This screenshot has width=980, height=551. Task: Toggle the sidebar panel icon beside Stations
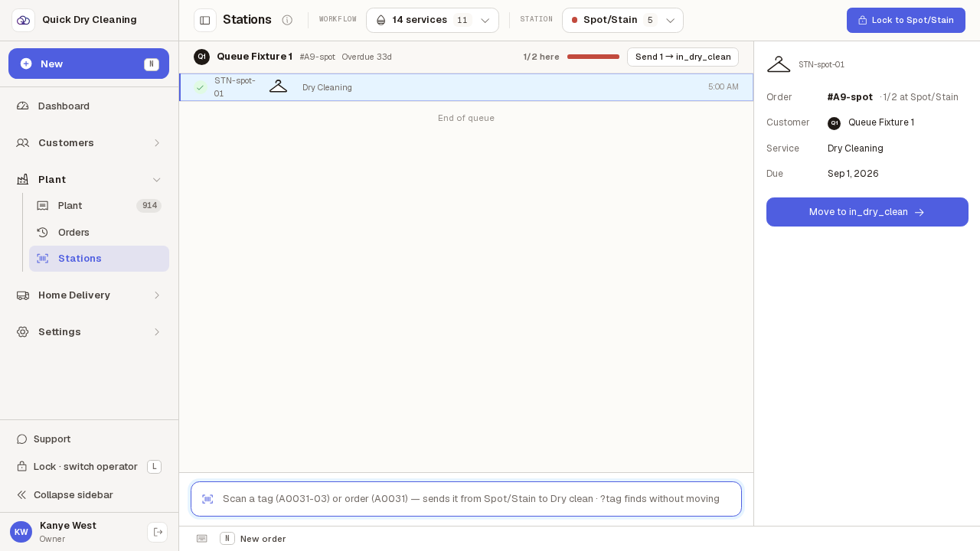pos(205,20)
